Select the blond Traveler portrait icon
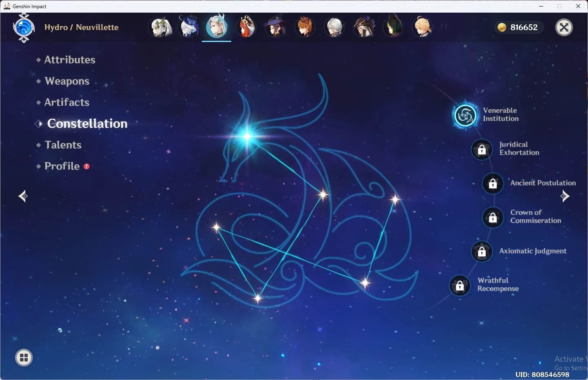The height and width of the screenshot is (380, 588). point(422,27)
